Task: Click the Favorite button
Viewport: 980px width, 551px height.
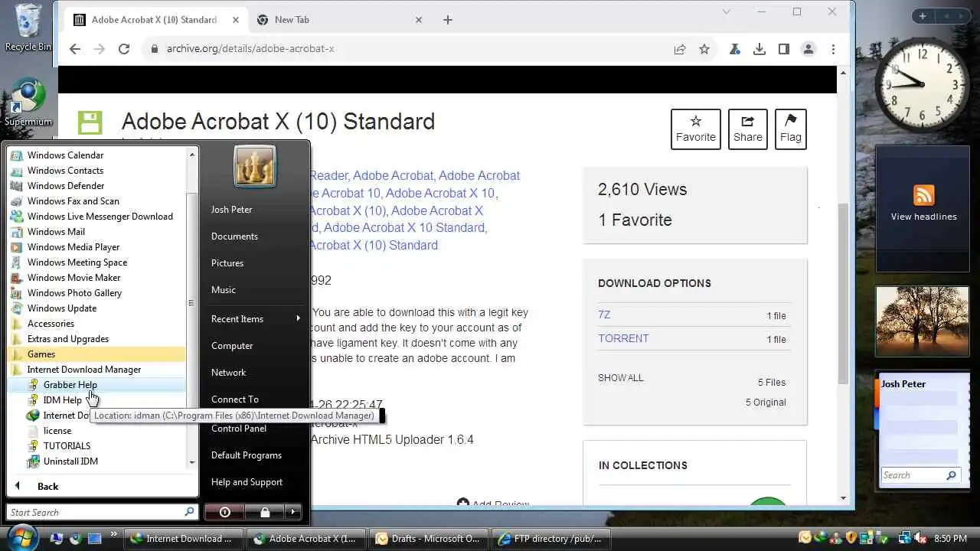Action: 696,129
